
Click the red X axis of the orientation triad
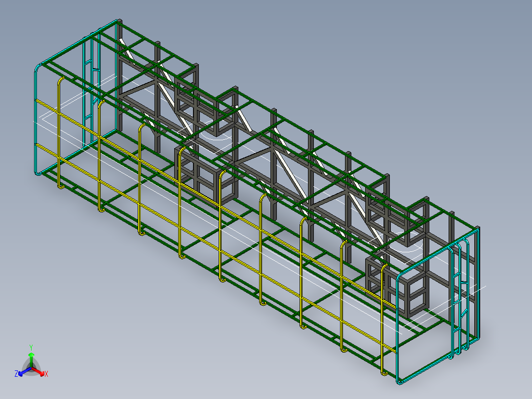(x=38, y=371)
